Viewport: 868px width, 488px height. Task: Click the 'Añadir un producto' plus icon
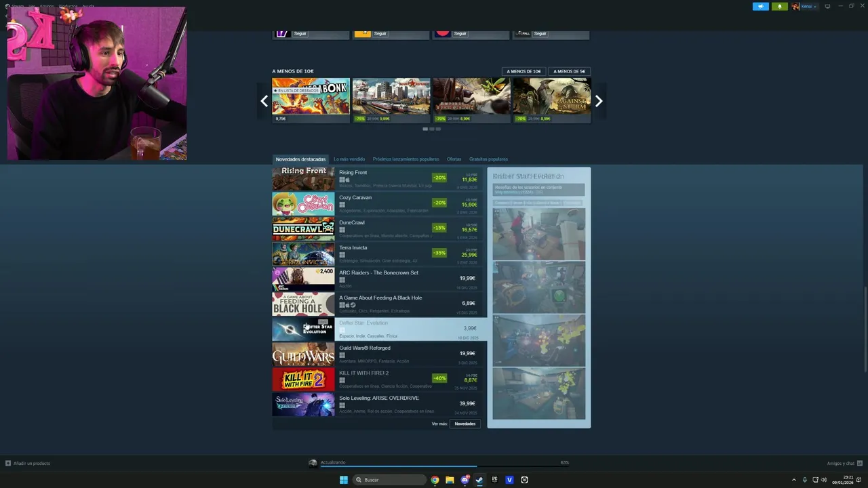(8, 464)
